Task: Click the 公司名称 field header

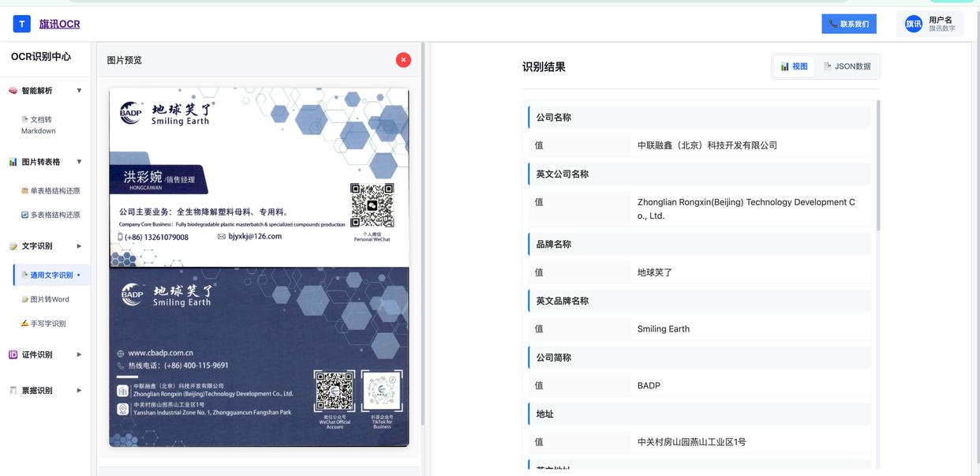Action: [x=699, y=117]
